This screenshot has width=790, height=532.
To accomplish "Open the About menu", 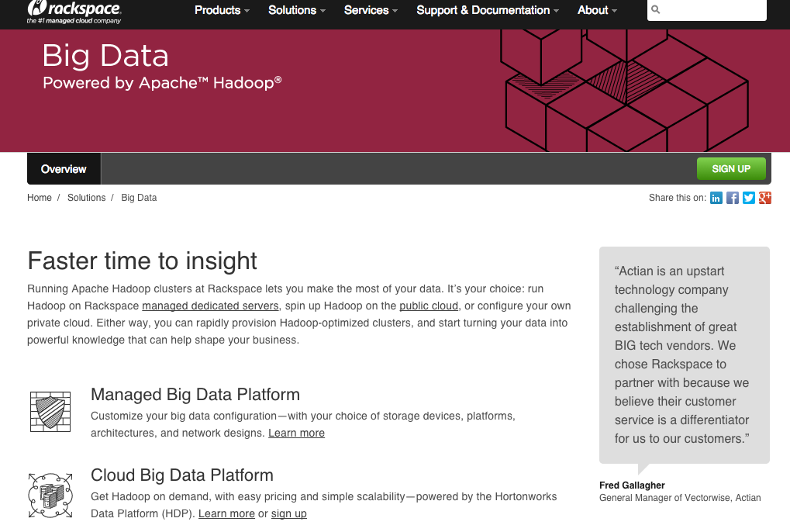I will 597,10.
